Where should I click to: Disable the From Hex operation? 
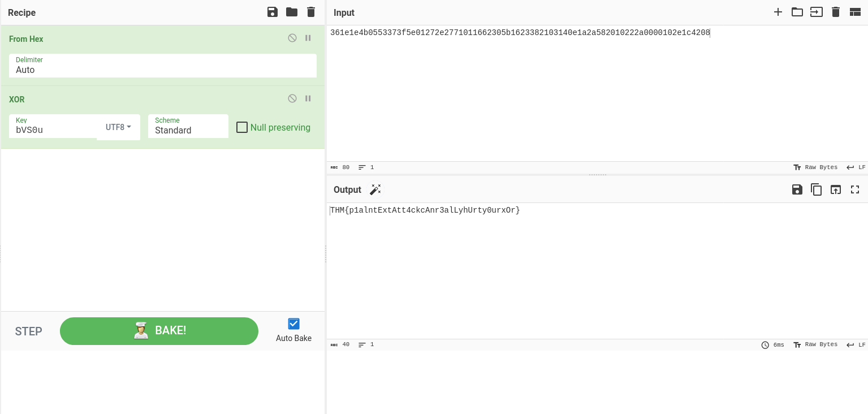[292, 38]
